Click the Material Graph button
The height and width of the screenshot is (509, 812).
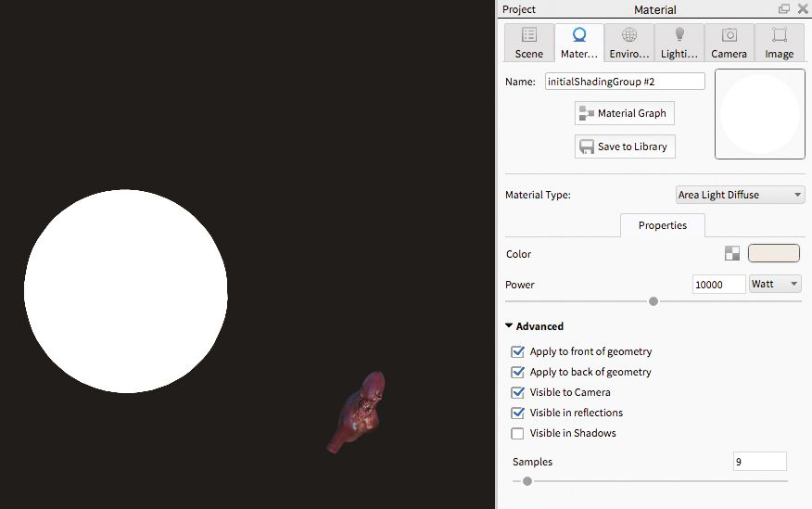click(x=625, y=113)
